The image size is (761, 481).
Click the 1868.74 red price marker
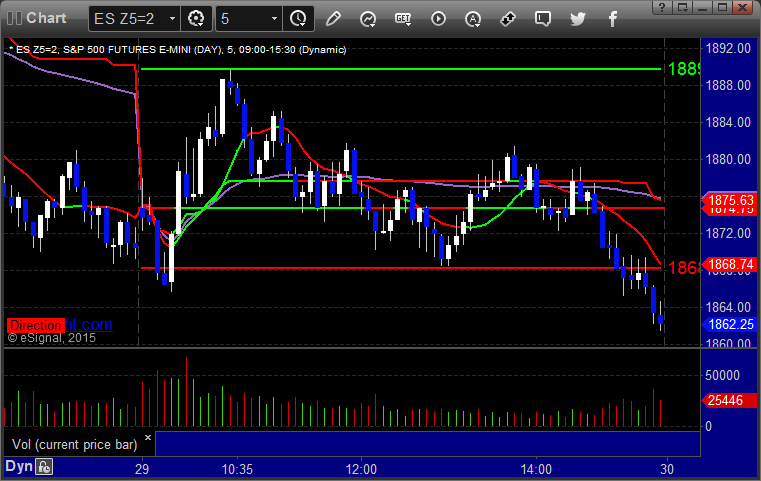click(x=730, y=265)
